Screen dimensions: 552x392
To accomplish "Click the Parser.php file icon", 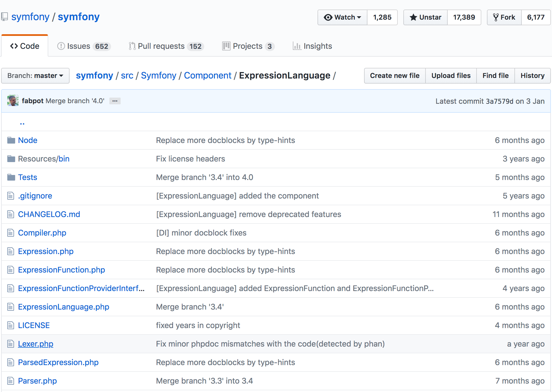I will click(x=11, y=381).
